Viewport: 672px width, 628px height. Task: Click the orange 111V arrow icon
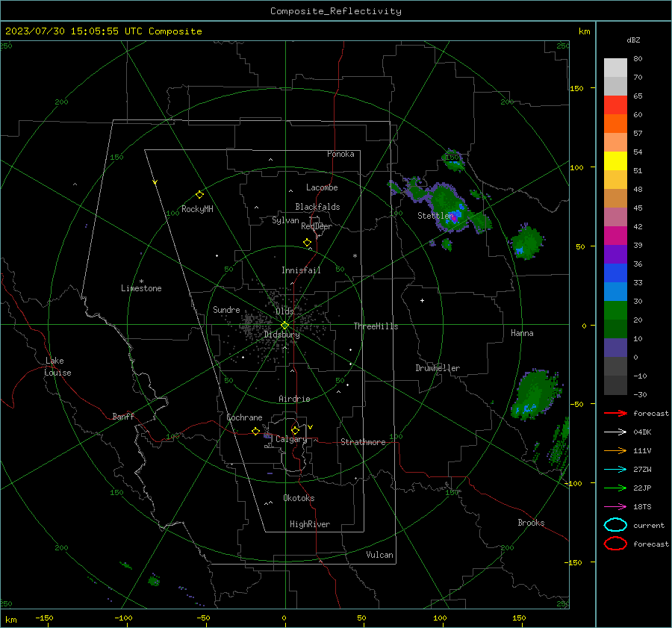pyautogui.click(x=615, y=450)
